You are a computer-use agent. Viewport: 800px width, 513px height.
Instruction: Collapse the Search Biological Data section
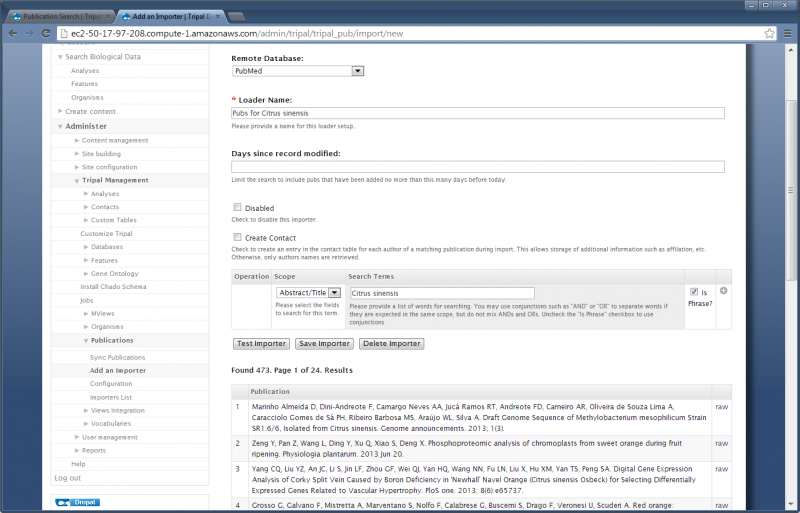click(60, 57)
